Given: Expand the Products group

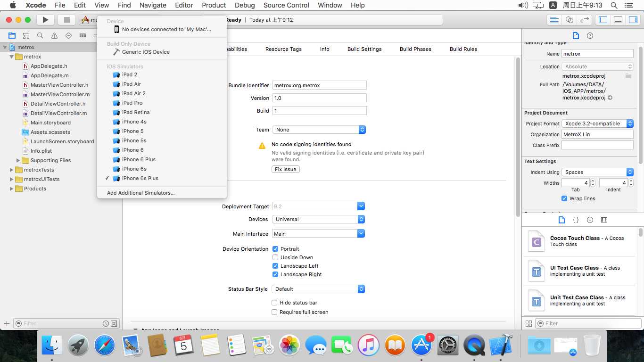Looking at the screenshot, I should [12, 189].
